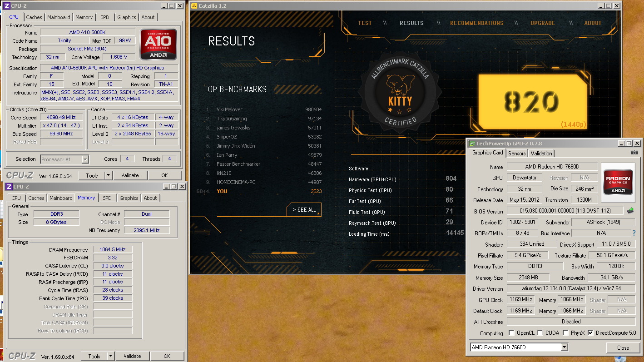Click the AMD A10-5800K Name field
This screenshot has width=644, height=362.
(x=87, y=32)
